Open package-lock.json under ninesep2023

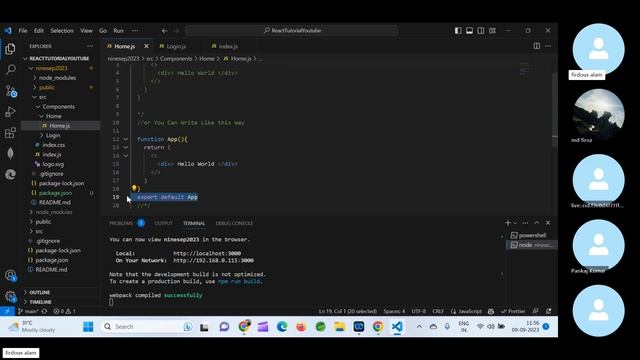pos(61,183)
